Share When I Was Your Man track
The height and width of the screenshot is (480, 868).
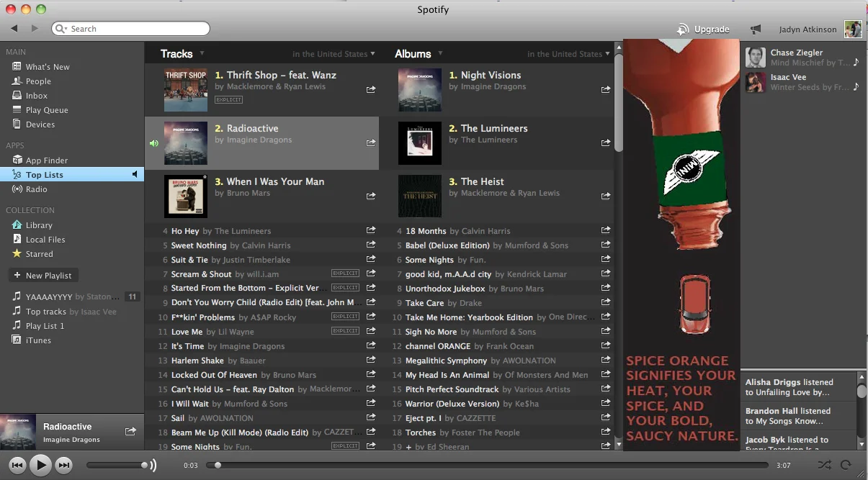[x=371, y=196]
